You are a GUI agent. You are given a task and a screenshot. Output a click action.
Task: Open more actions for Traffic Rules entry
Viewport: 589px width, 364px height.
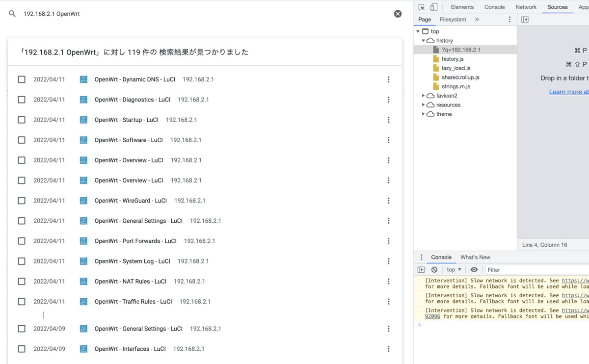[388, 302]
